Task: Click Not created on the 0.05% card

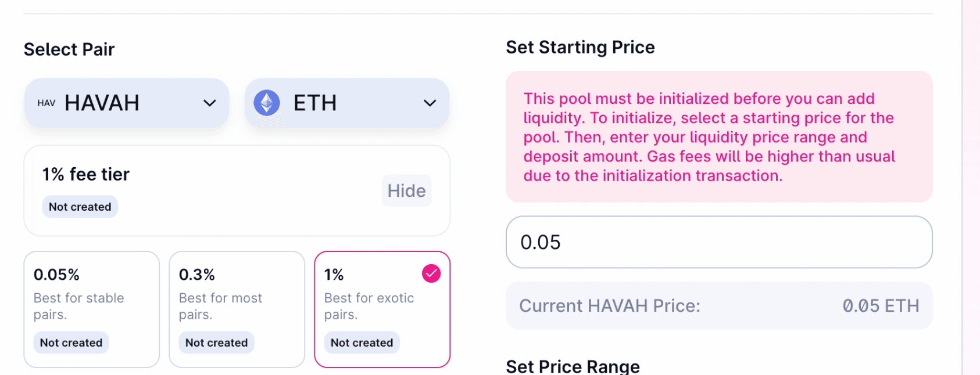Action: 71,342
